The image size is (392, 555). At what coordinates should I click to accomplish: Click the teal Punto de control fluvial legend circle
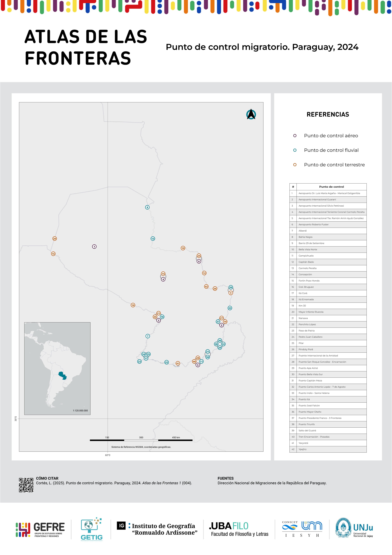click(x=295, y=150)
